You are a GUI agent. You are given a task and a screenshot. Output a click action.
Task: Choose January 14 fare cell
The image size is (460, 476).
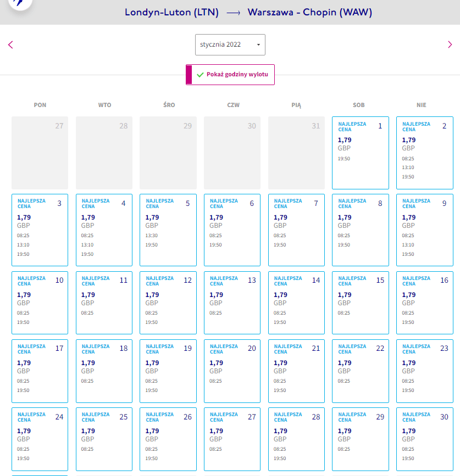coord(296,303)
